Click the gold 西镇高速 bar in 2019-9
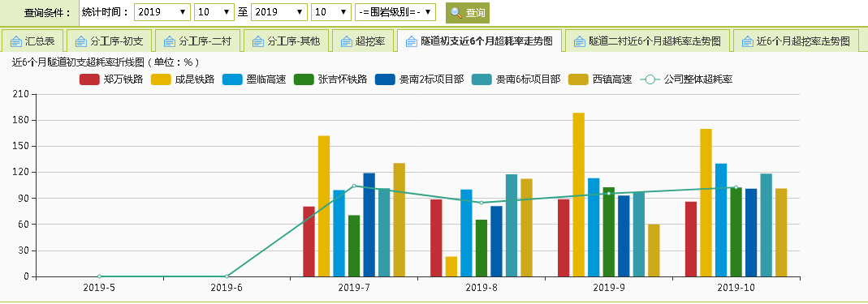This screenshot has height=304, width=868. [x=654, y=250]
